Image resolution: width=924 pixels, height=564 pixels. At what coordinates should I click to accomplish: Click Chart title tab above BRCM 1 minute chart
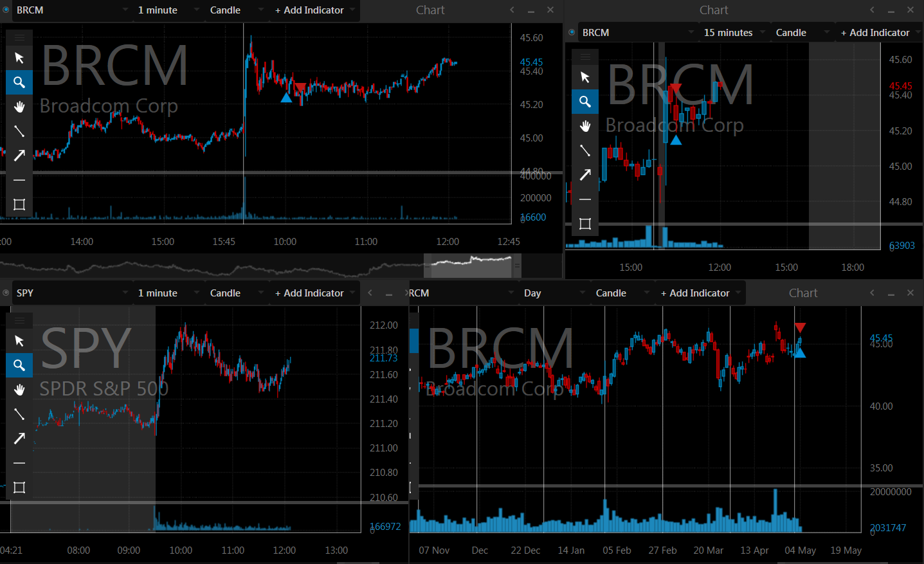click(430, 10)
